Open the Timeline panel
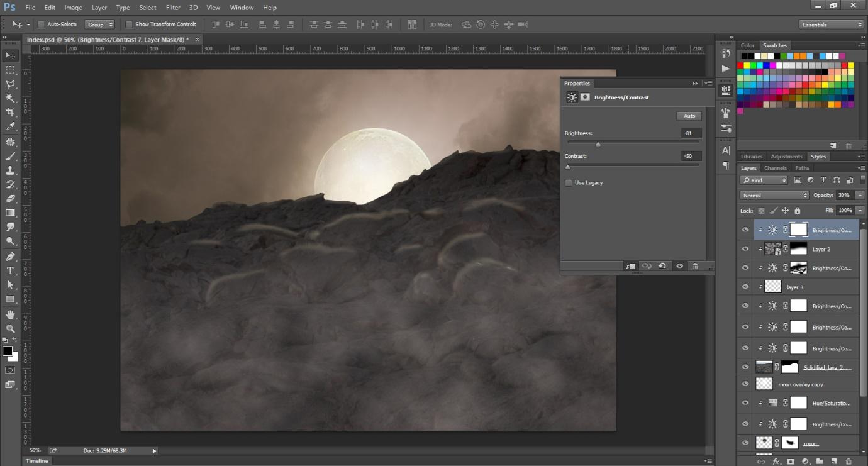Screen dimensions: 868x466 point(37,461)
